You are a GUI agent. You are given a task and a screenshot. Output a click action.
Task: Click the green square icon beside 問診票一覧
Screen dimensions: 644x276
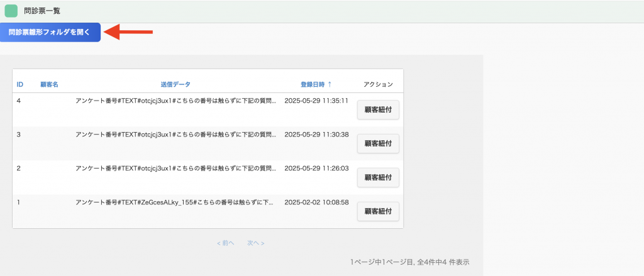tap(11, 11)
